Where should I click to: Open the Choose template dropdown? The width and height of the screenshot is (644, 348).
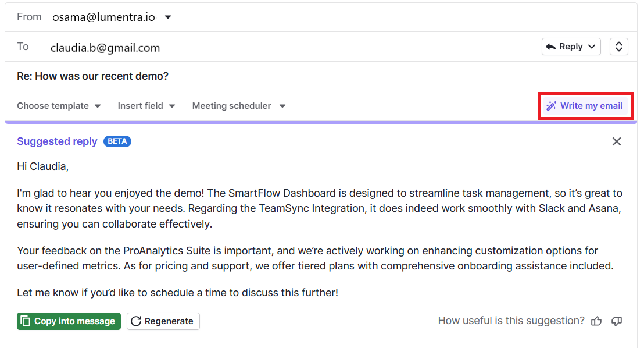click(x=58, y=106)
